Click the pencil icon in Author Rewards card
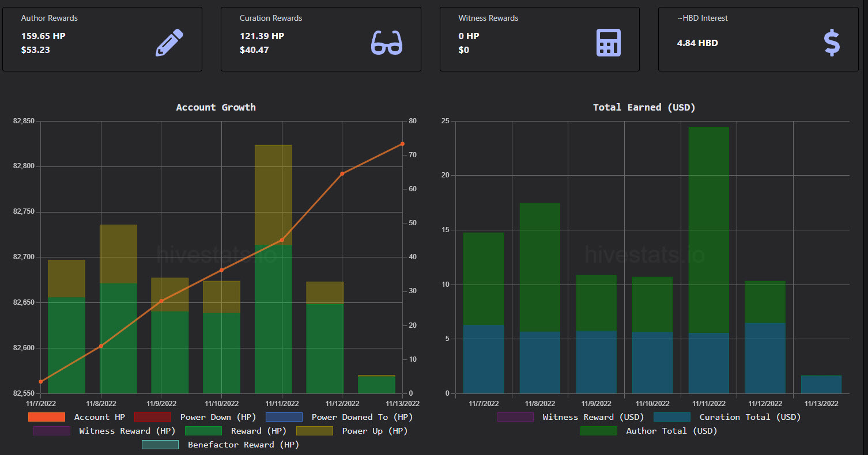 pyautogui.click(x=169, y=43)
